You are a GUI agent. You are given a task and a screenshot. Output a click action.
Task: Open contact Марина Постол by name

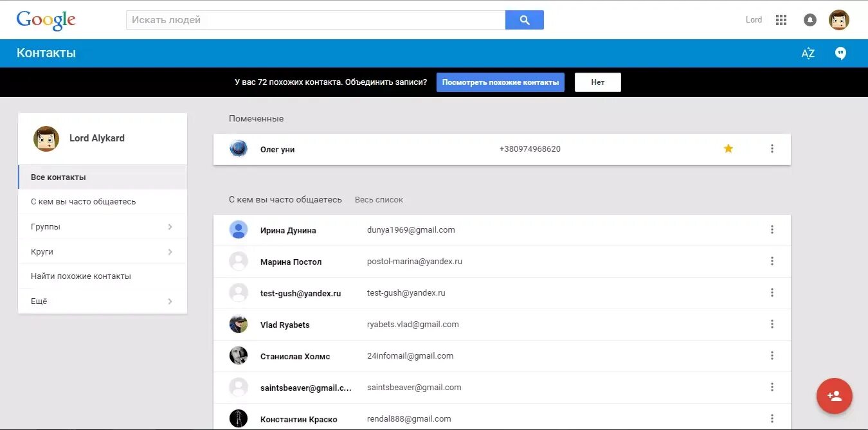coord(291,262)
